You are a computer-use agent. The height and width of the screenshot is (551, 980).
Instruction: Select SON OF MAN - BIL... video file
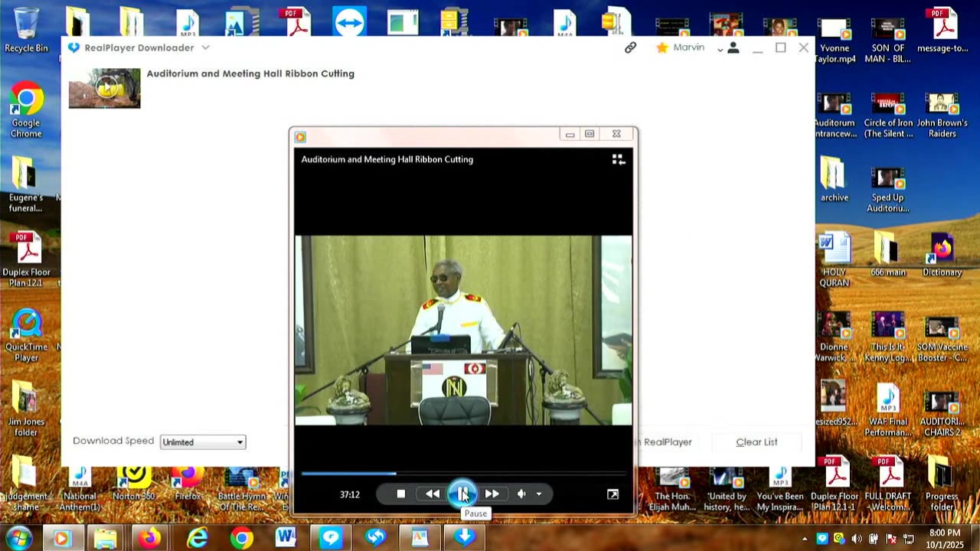[x=888, y=40]
